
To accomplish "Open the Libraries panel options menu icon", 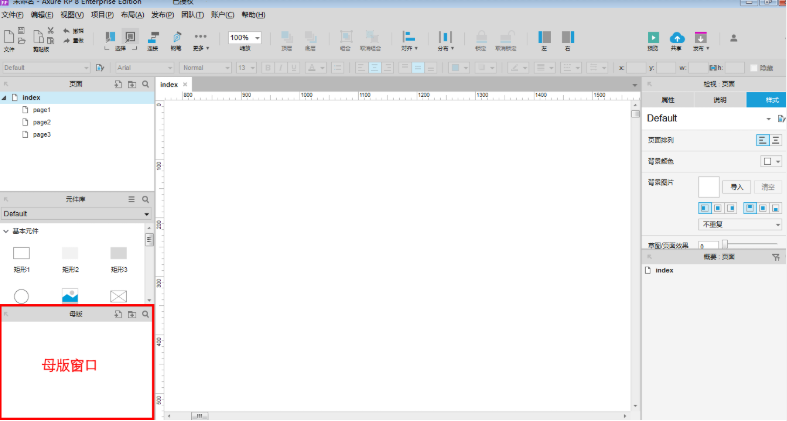I will tap(132, 199).
